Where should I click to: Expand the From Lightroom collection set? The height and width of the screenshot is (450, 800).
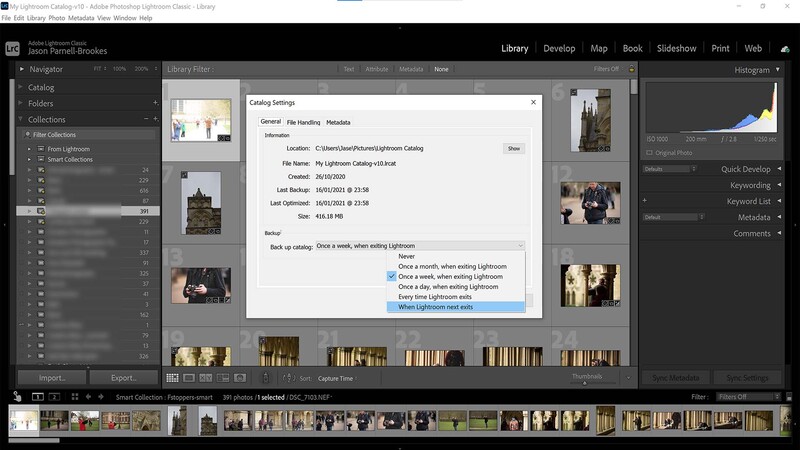(x=29, y=149)
